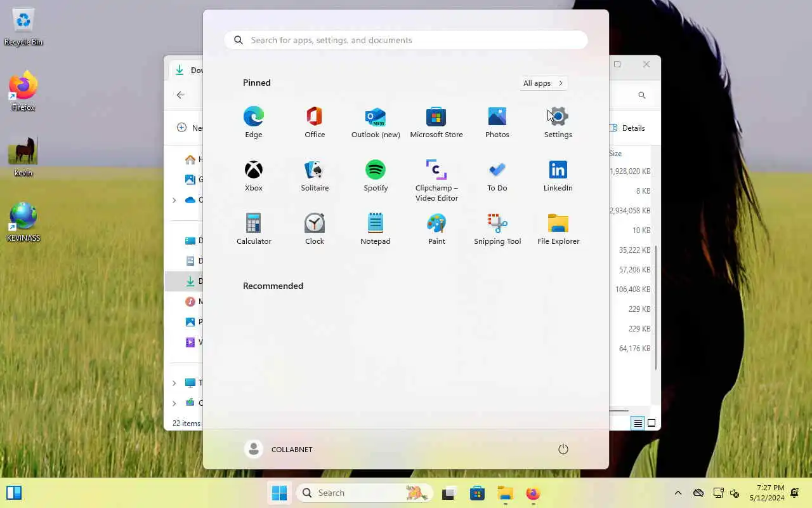Open Solitaire game
The image size is (812, 508).
click(x=315, y=175)
